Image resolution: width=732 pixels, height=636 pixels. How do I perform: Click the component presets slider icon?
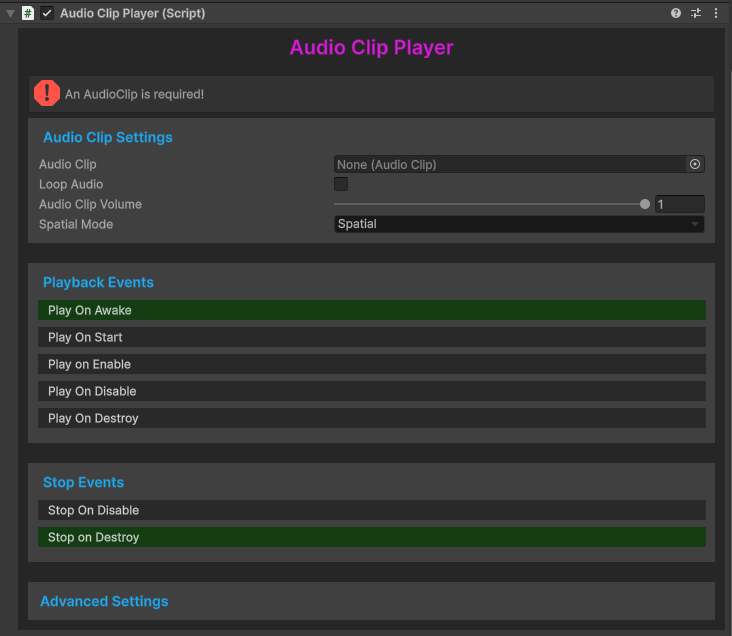696,13
